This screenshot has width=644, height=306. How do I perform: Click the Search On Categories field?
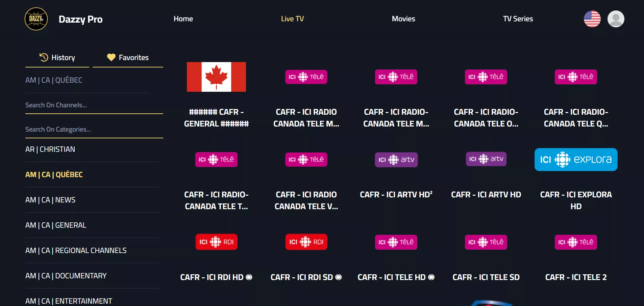94,130
